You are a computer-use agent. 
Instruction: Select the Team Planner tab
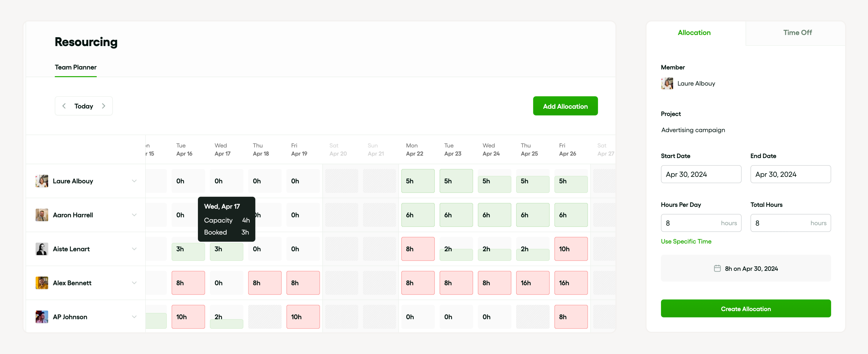[76, 67]
